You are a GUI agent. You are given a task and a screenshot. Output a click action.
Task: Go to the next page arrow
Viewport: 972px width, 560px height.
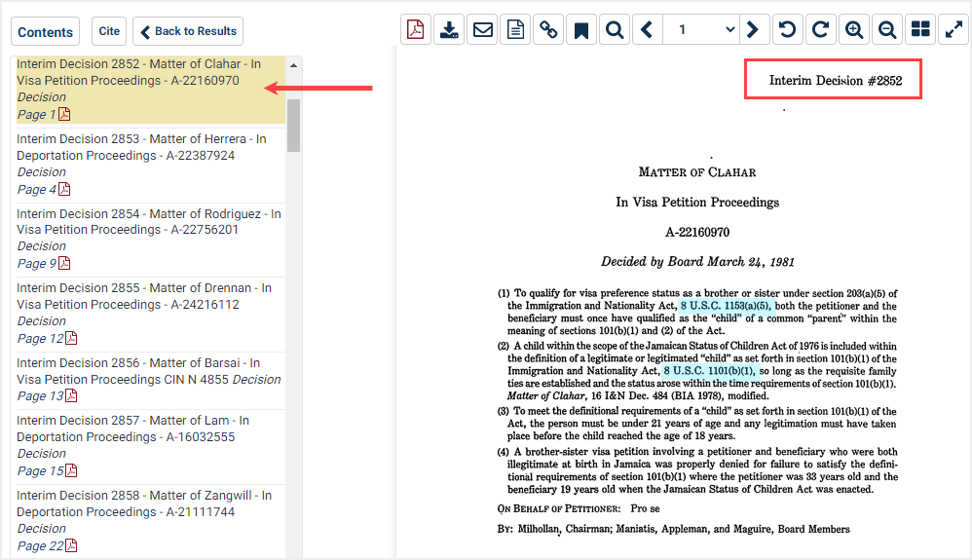[x=753, y=30]
